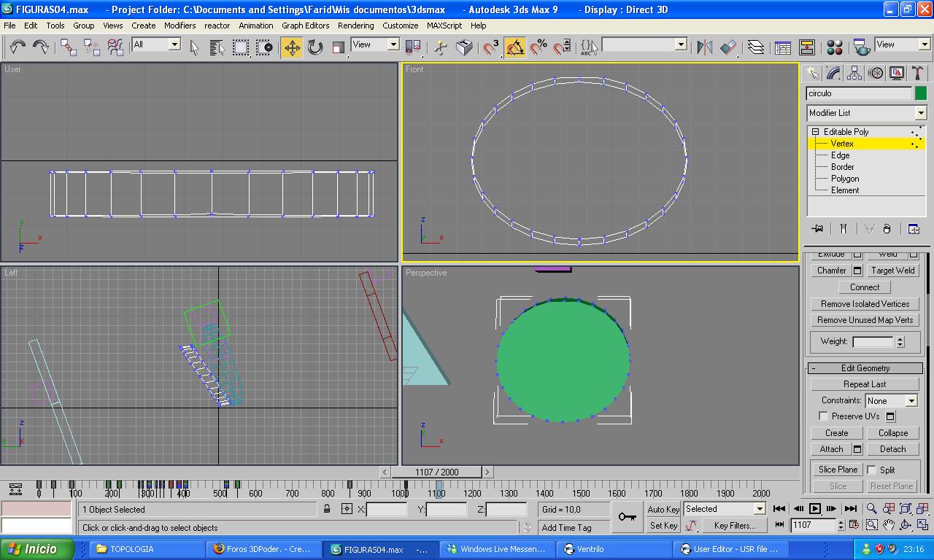
Task: Click the Slice Plane button
Action: point(838,470)
